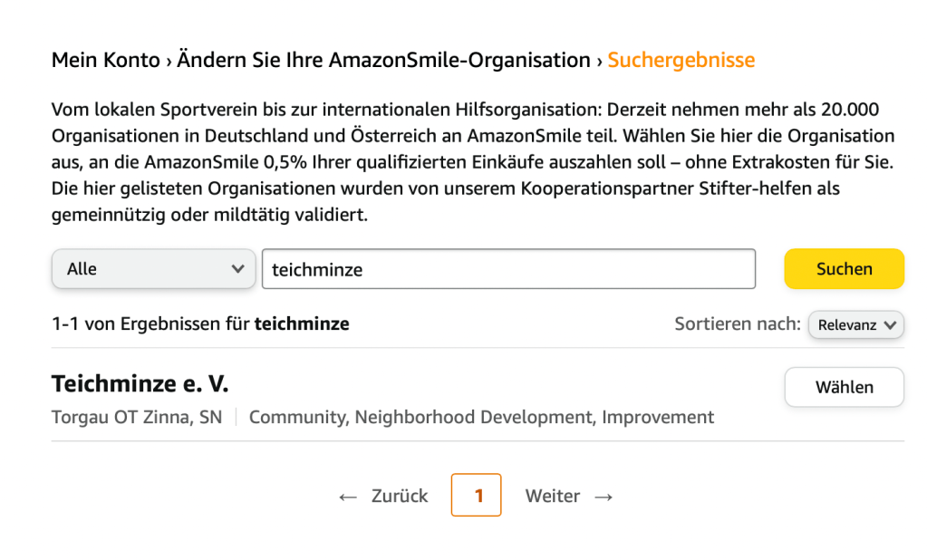The image size is (927, 560).
Task: Go back with the Zurück link
Action: (399, 497)
